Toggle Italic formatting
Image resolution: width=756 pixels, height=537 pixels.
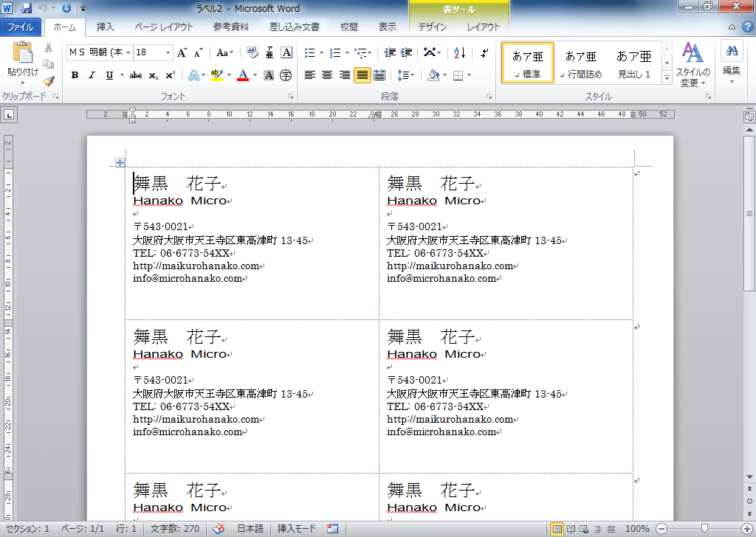coord(92,75)
